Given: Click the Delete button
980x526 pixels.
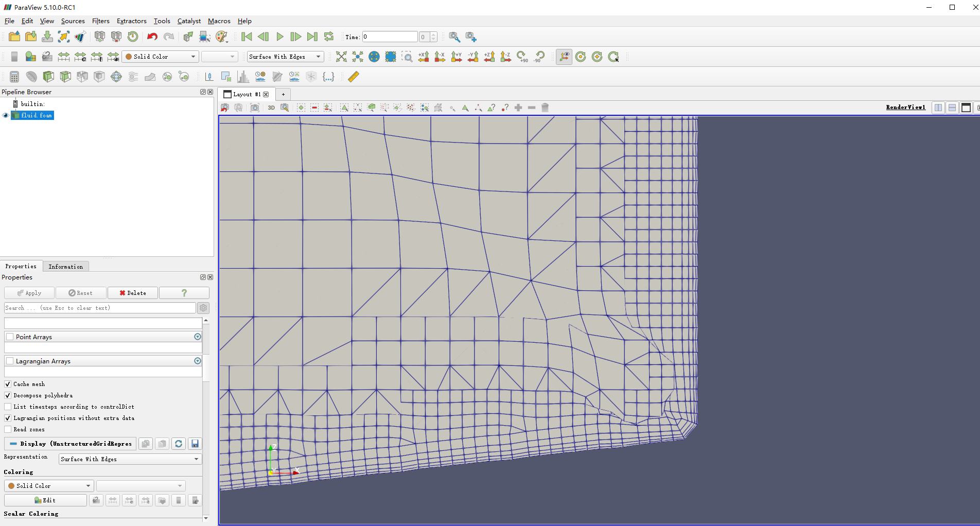Looking at the screenshot, I should 133,293.
